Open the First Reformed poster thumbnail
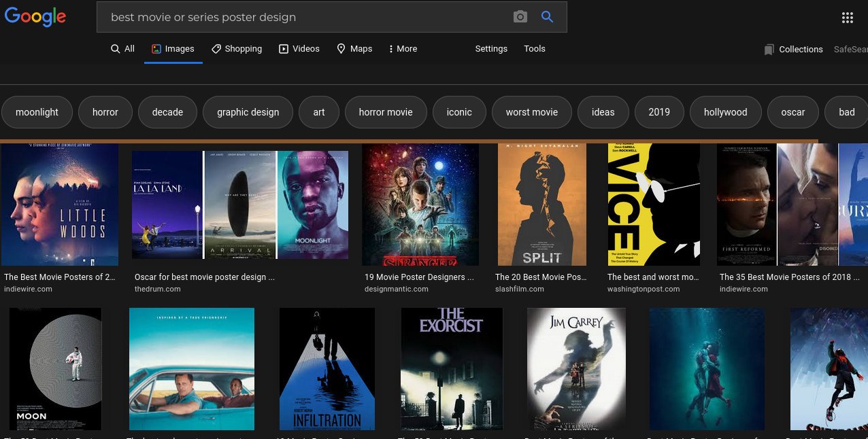This screenshot has width=868, height=439. tap(792, 205)
